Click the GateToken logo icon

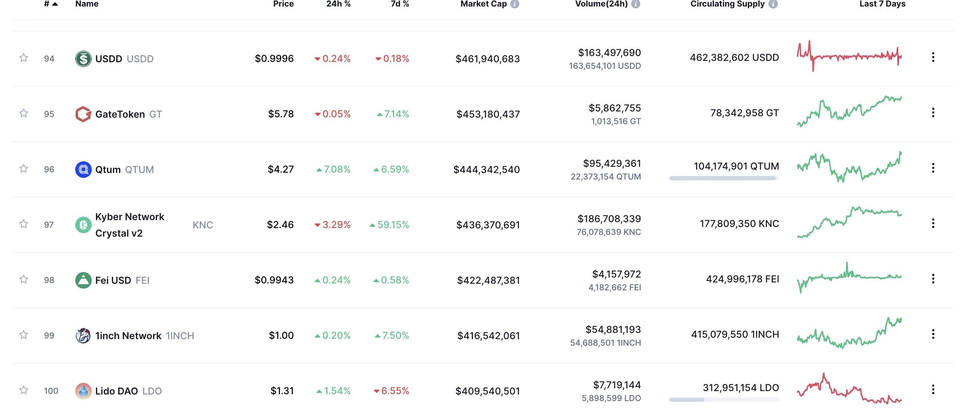click(x=83, y=114)
